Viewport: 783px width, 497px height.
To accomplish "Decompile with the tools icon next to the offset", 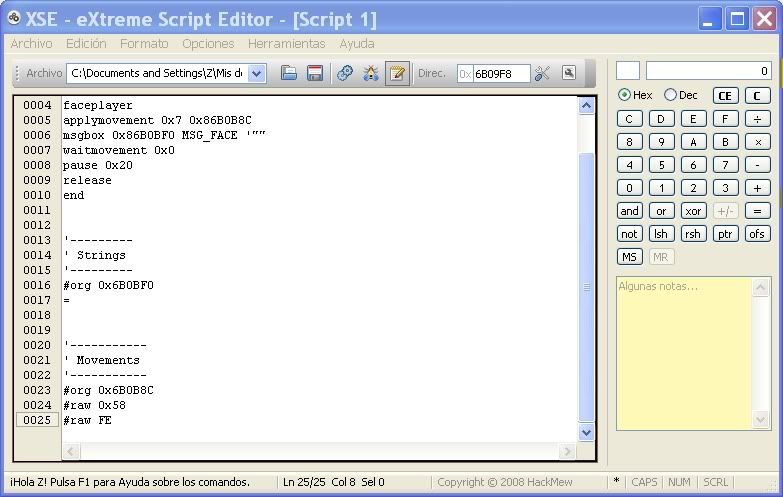I will (x=542, y=73).
